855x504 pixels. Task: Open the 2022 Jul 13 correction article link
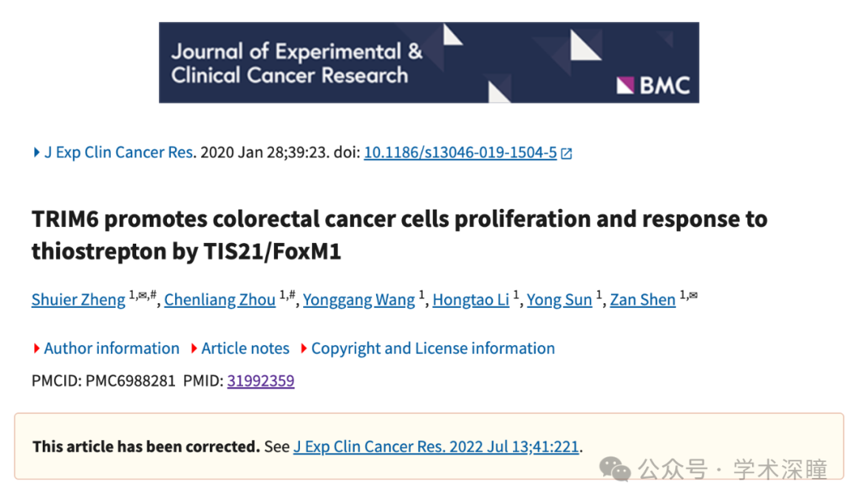436,446
